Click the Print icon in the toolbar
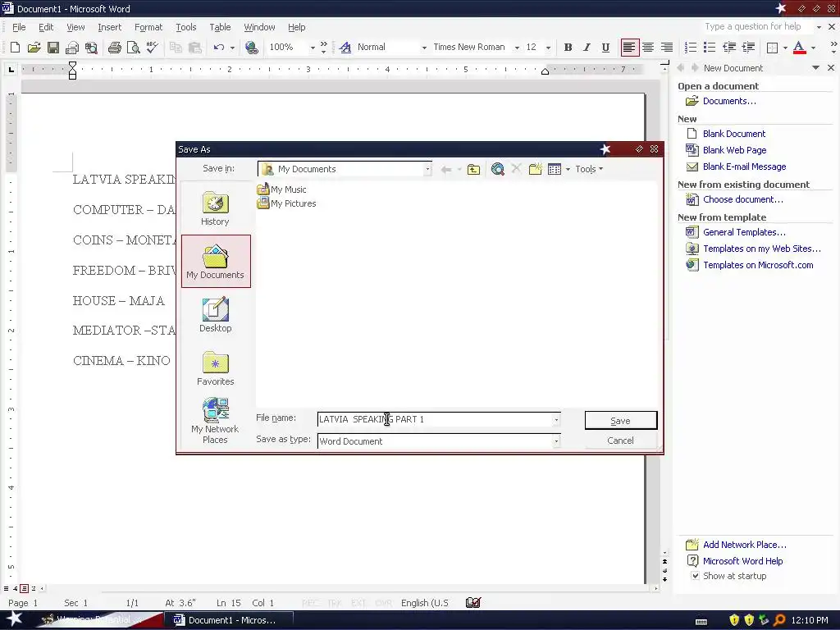 tap(114, 48)
